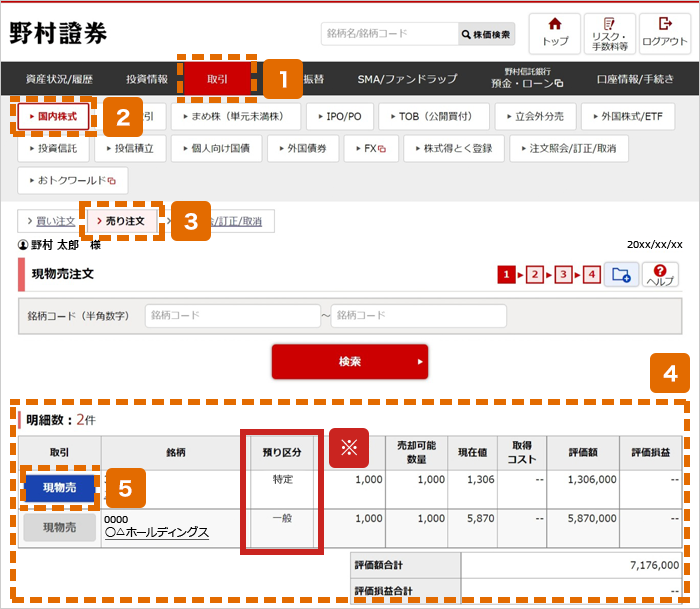The width and height of the screenshot is (700, 609).
Task: Click 評価額 column header
Action: click(583, 452)
